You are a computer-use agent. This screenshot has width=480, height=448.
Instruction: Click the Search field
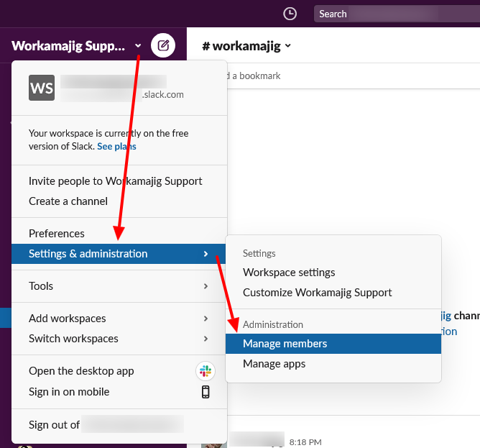pyautogui.click(x=397, y=14)
